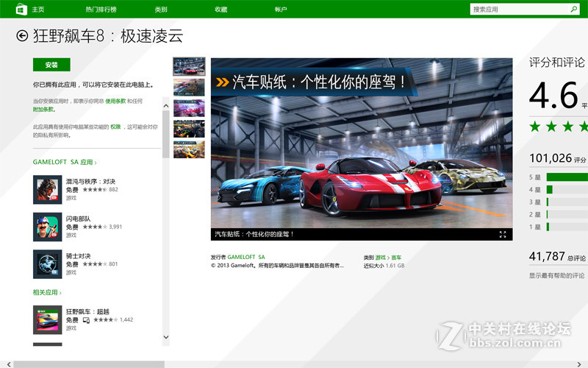
Task: Click the sidebar scroll up arrow
Action: tap(166, 106)
